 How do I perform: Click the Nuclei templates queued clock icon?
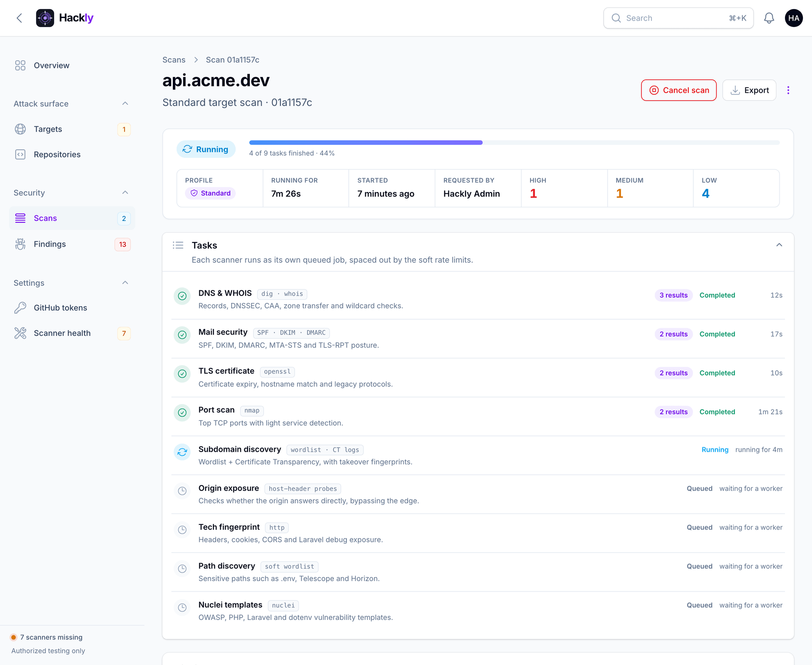(x=182, y=607)
